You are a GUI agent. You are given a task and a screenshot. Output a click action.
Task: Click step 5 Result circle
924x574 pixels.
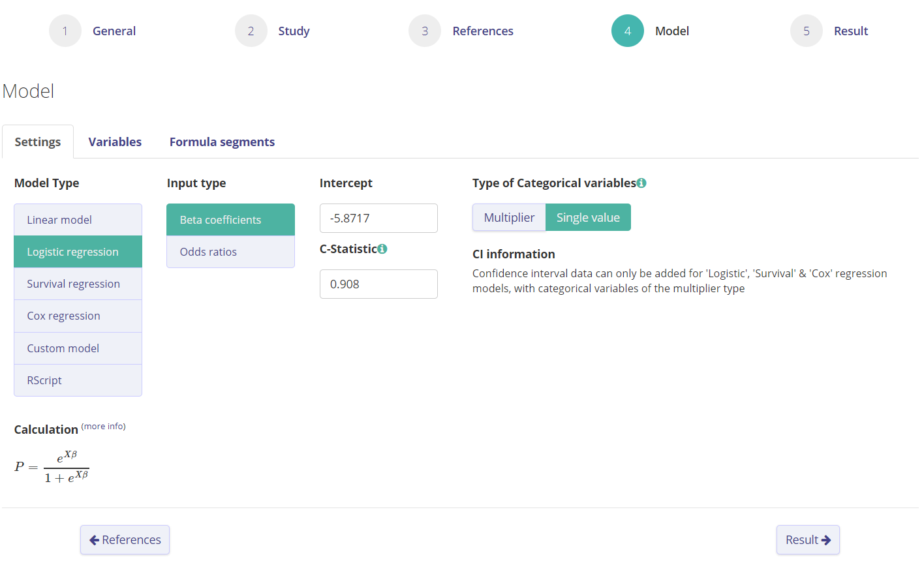coord(807,31)
